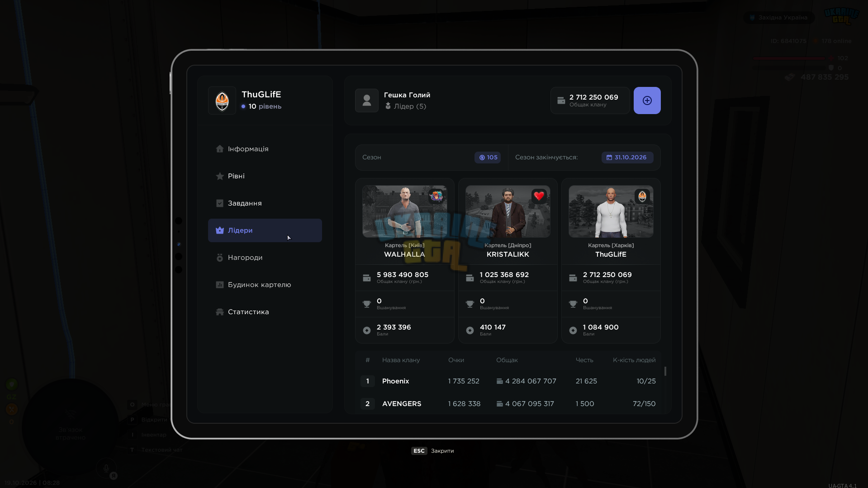This screenshot has width=868, height=488.
Task: Click the clan ranking list scrollbar
Action: 665,371
